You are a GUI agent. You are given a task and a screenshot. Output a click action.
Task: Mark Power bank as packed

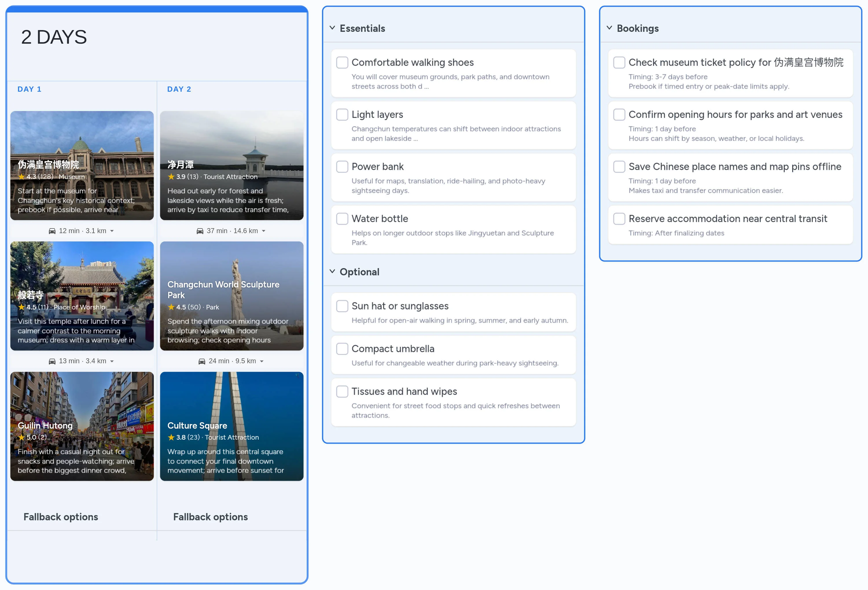click(x=342, y=167)
